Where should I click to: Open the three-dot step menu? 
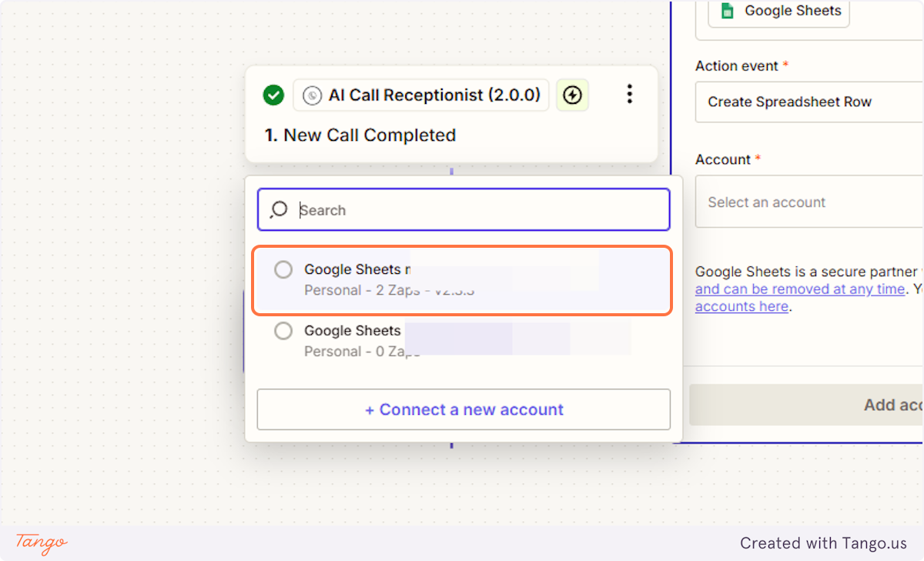click(x=630, y=95)
